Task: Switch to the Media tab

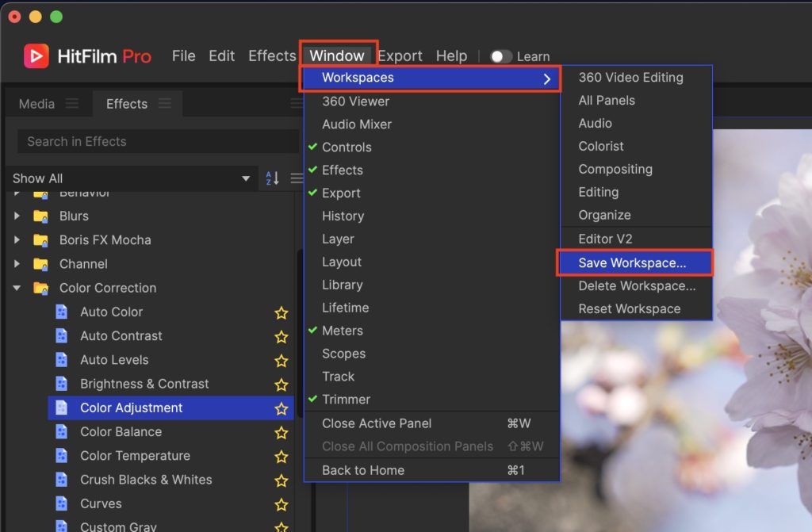Action: (x=36, y=104)
